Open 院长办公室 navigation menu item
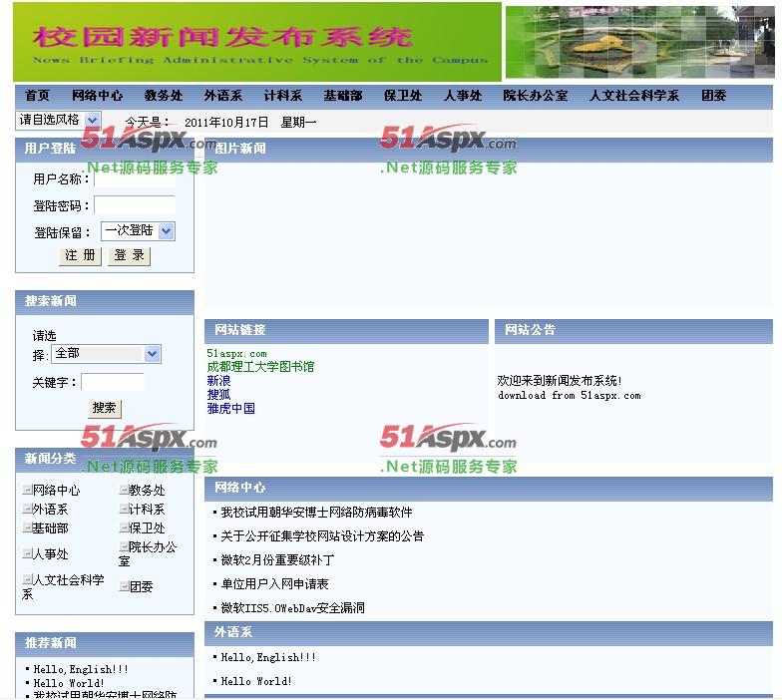 click(x=536, y=96)
